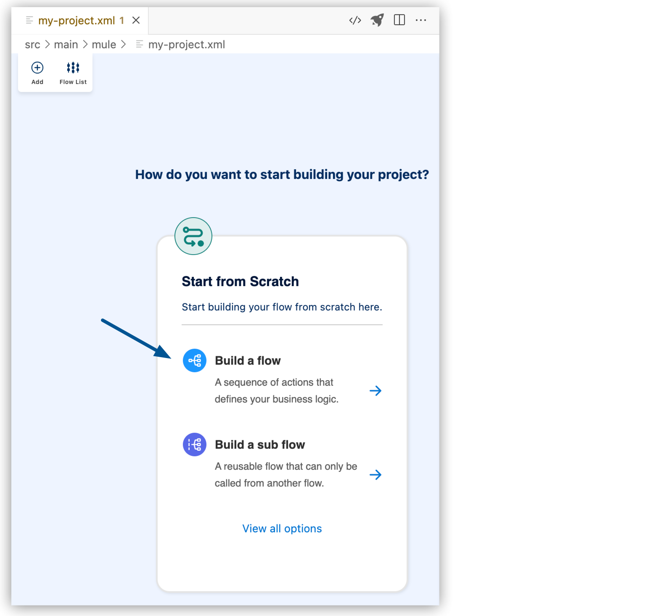The height and width of the screenshot is (616, 672).
Task: Click the rocket deploy icon
Action: pyautogui.click(x=377, y=20)
